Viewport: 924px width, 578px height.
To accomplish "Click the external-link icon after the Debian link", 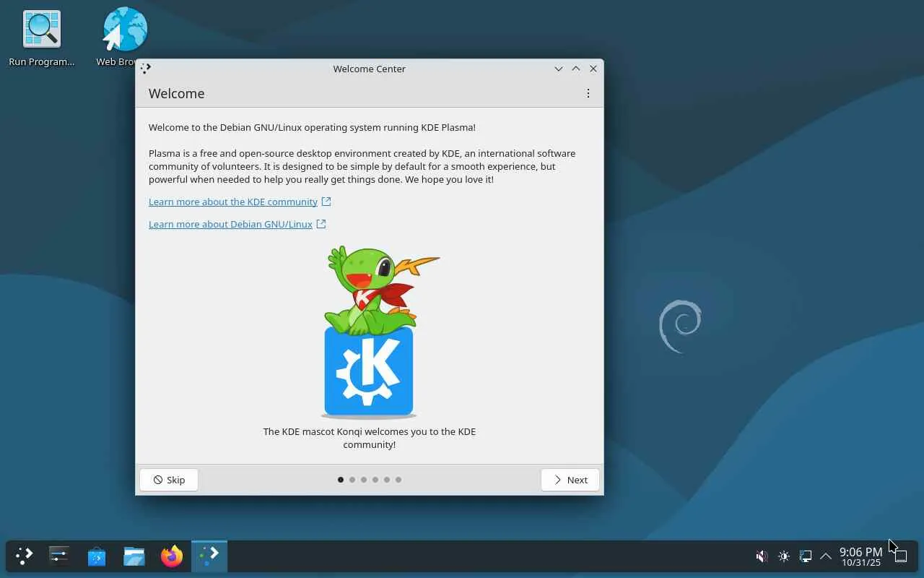I will tap(321, 224).
